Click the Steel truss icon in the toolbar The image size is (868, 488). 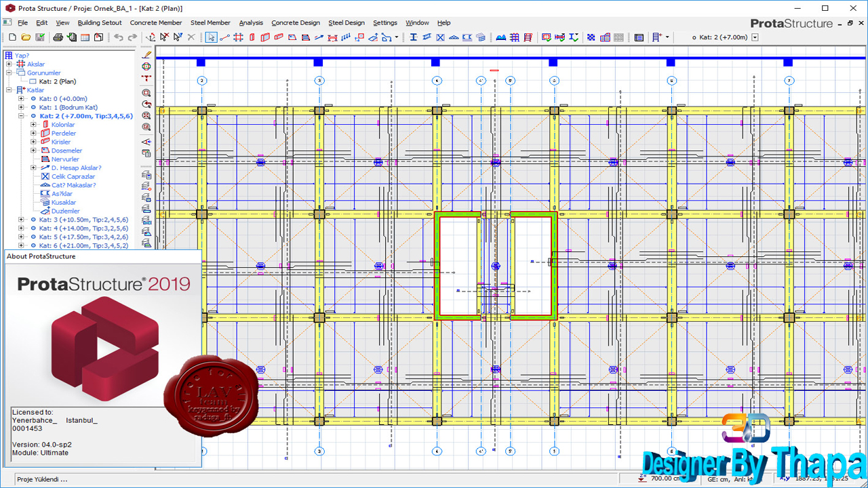click(x=454, y=37)
